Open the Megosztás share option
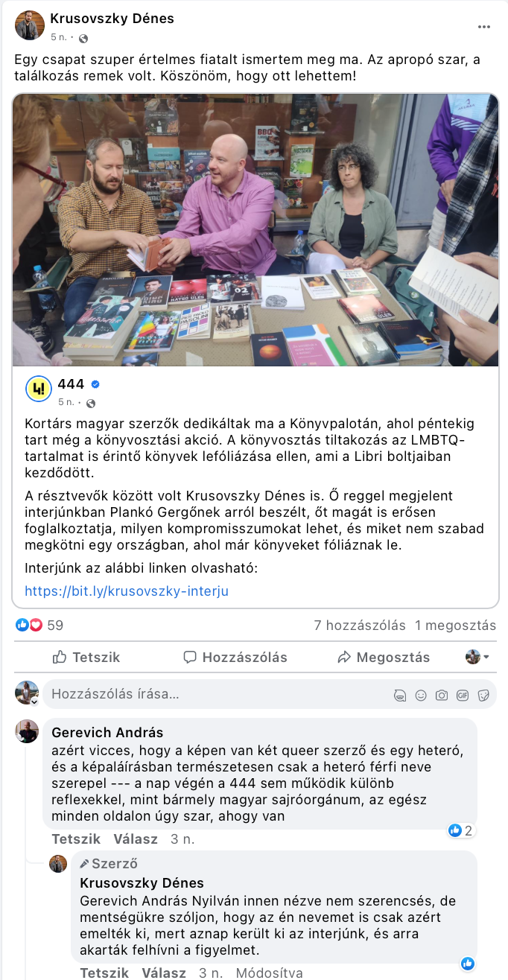The image size is (508, 980). (384, 658)
